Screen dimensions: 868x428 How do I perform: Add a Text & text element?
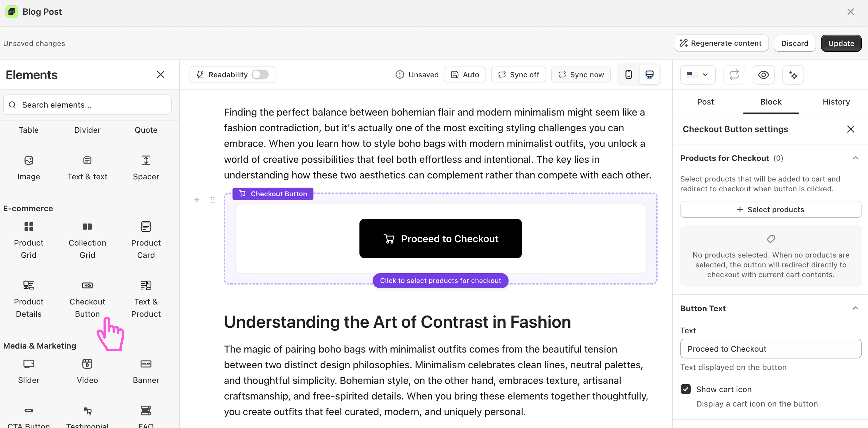pyautogui.click(x=87, y=168)
